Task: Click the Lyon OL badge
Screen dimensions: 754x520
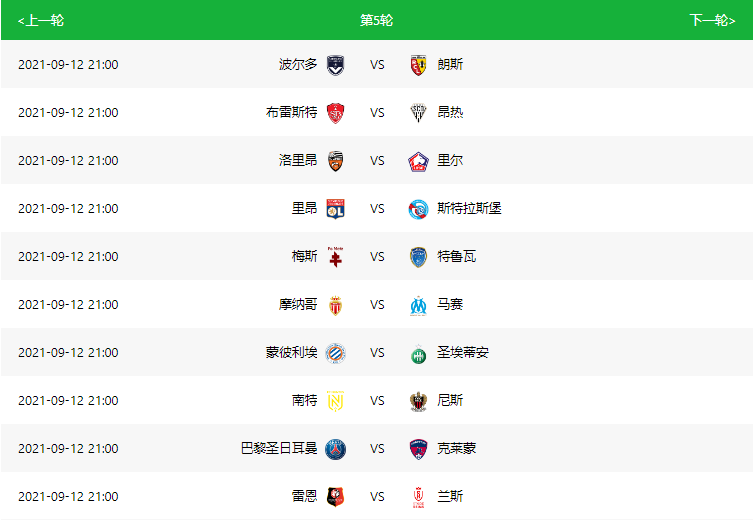Action: point(335,209)
